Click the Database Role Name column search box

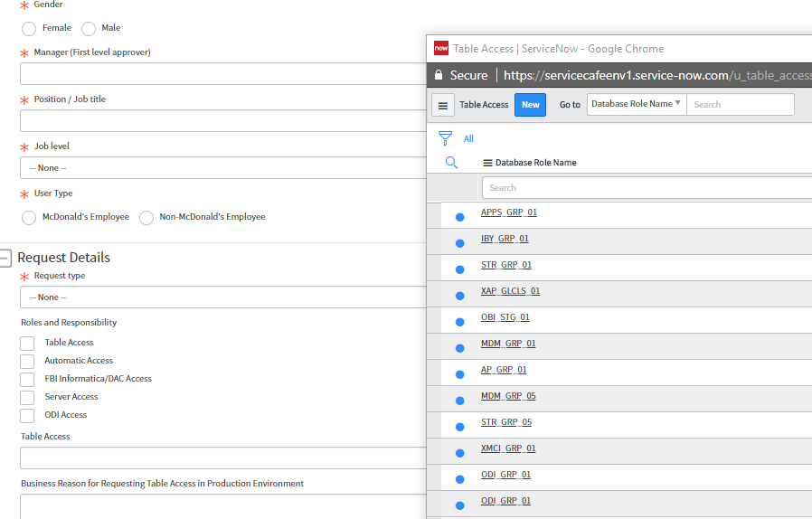(647, 187)
